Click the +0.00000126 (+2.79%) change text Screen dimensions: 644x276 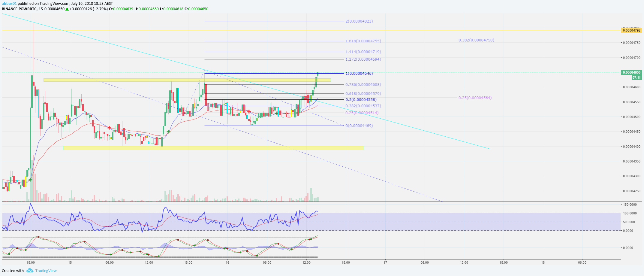tap(89, 9)
